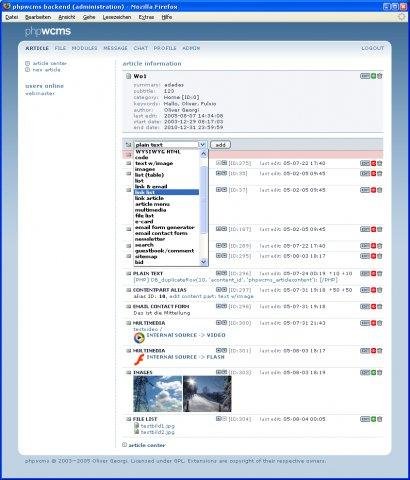Open the Lesezeichen menu in Firefox

(x=117, y=17)
